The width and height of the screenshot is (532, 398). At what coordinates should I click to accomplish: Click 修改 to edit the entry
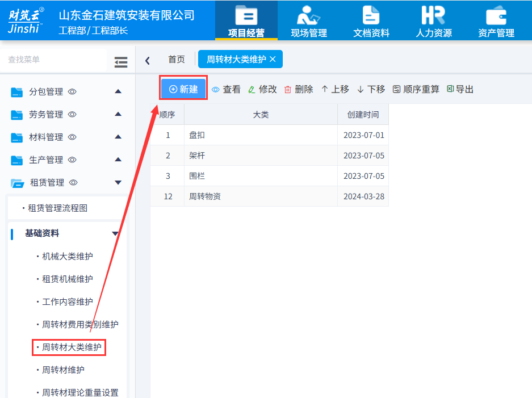coord(263,89)
